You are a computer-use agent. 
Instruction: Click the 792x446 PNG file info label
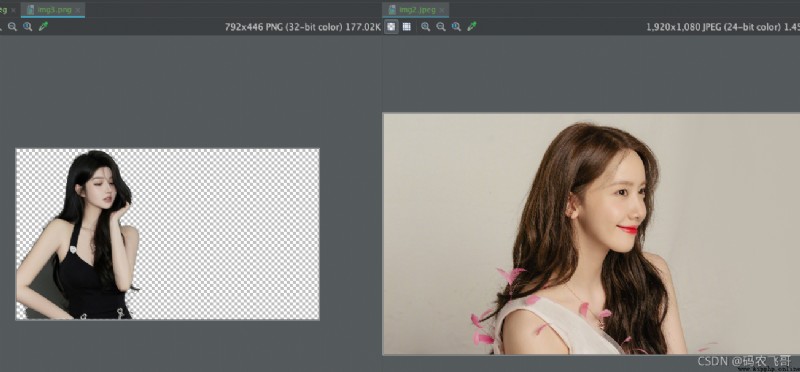[303, 27]
